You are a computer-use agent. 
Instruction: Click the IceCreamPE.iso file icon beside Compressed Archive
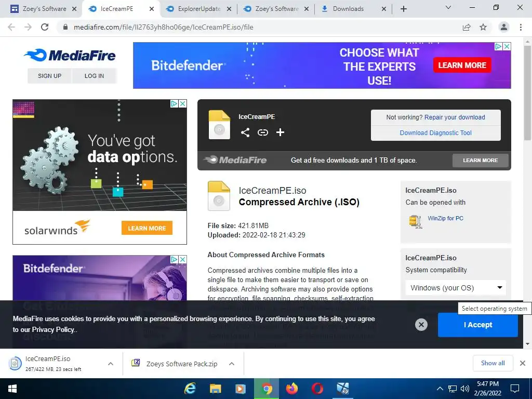(219, 196)
